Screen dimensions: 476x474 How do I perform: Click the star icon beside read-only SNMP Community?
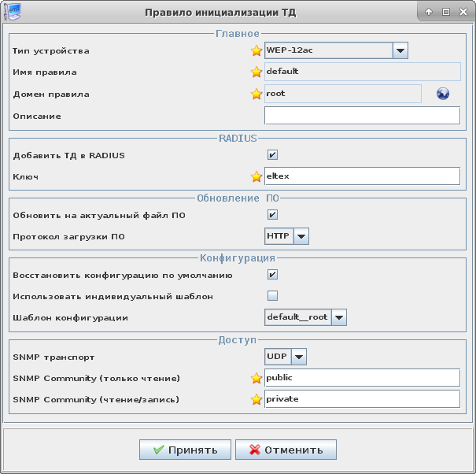pos(256,379)
